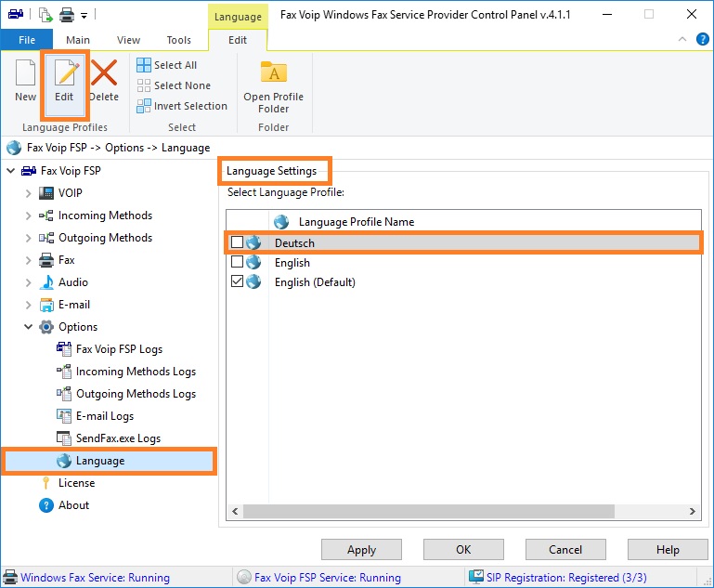The width and height of the screenshot is (714, 588).
Task: Expand the Outgoing Methods node
Action: point(28,238)
